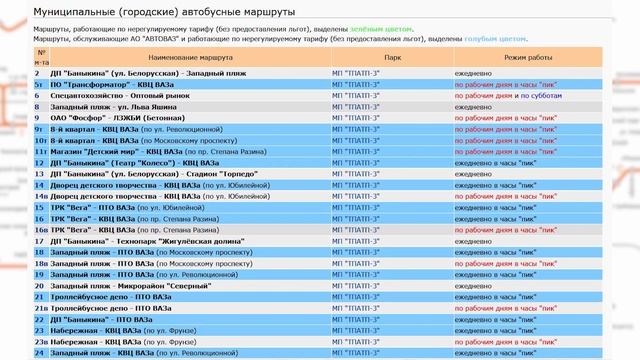Select "Технопарк Жигулёвская долина" route name

pos(147,241)
